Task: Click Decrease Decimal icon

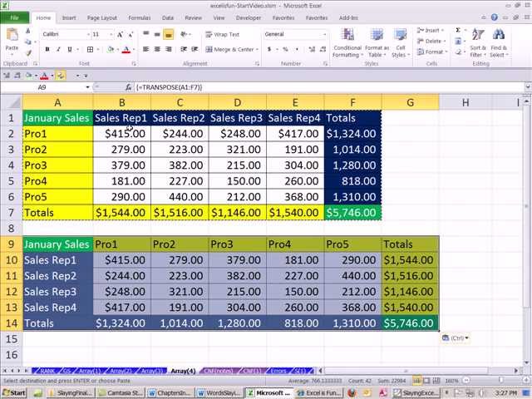Action: pyautogui.click(x=323, y=50)
